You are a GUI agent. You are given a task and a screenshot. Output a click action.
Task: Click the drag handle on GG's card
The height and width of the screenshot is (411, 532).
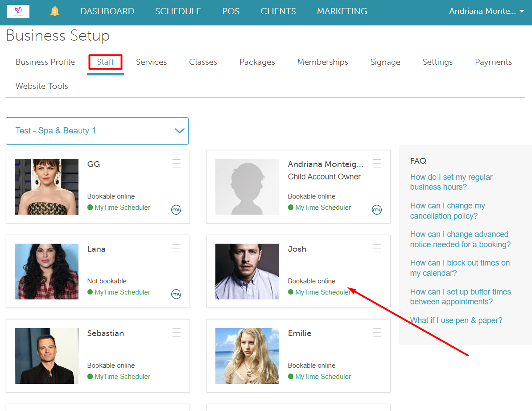pyautogui.click(x=177, y=164)
